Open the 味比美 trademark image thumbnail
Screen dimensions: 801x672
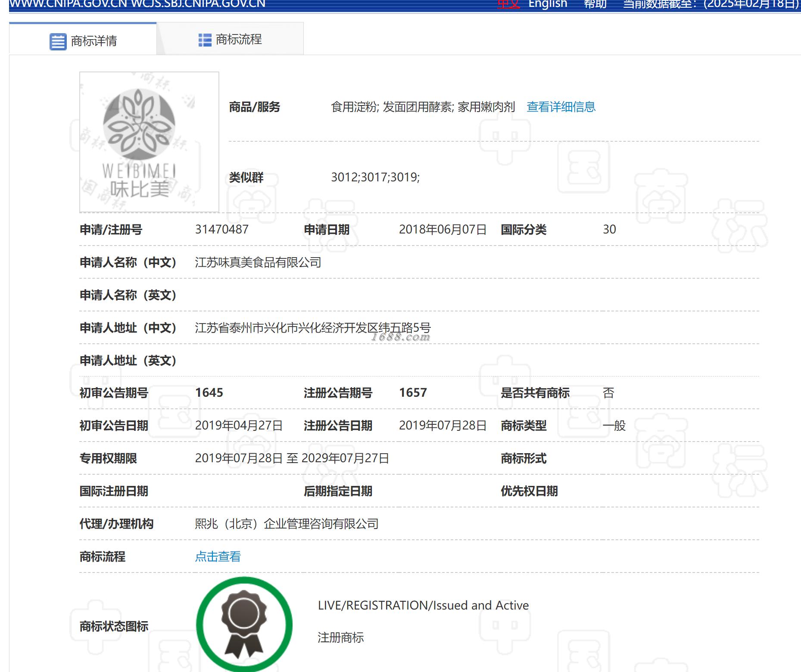(149, 142)
